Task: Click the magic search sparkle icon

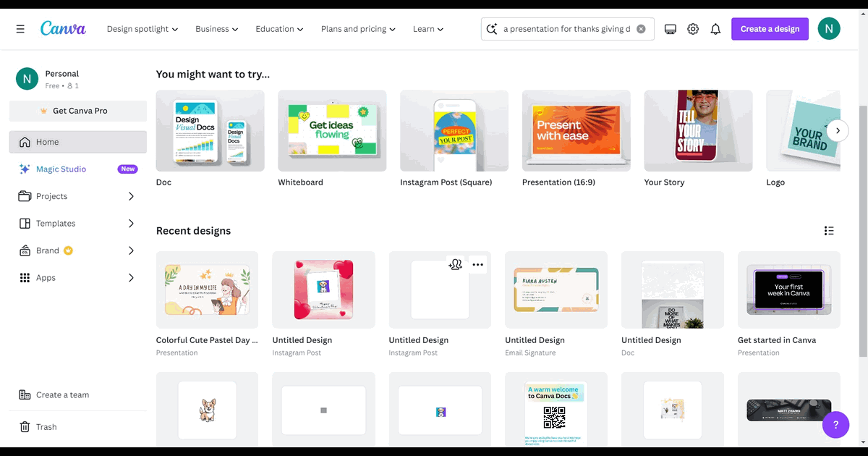Action: coord(492,29)
